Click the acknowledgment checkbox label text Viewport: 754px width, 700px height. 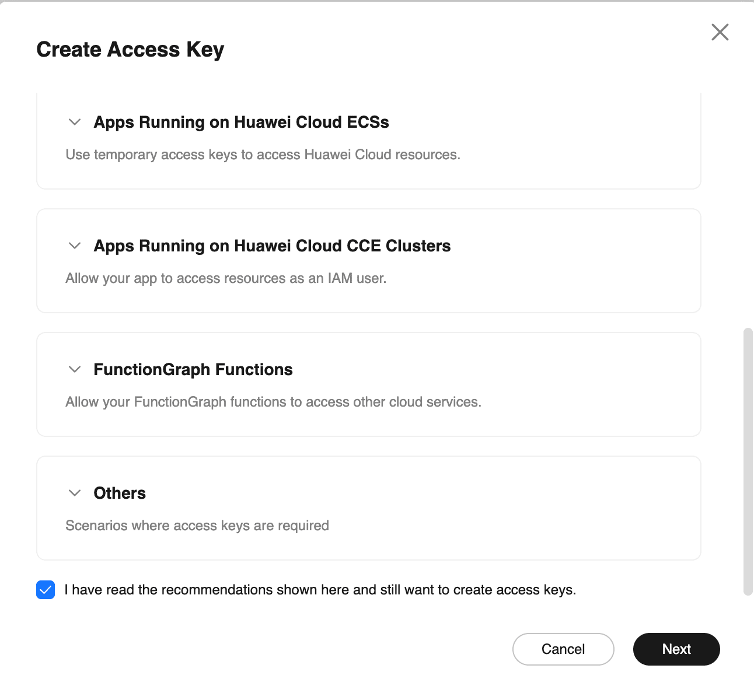320,590
